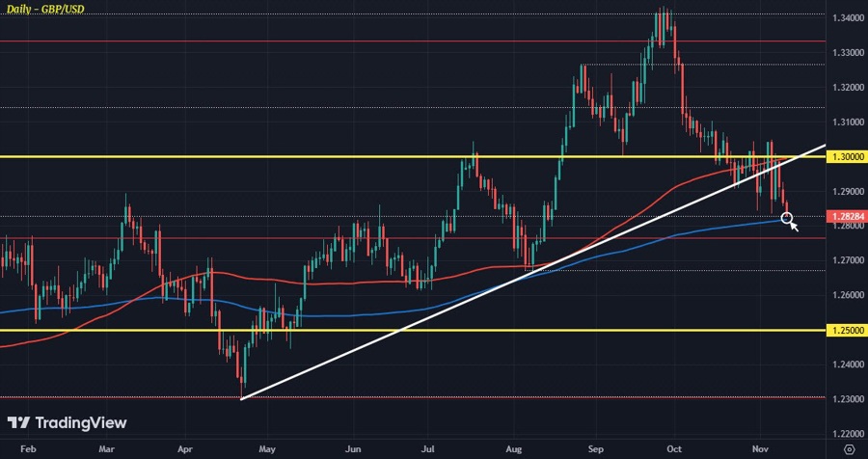Open chart settings hexagon gear icon
Viewport: 868px width, 459px height.
pyautogui.click(x=848, y=449)
